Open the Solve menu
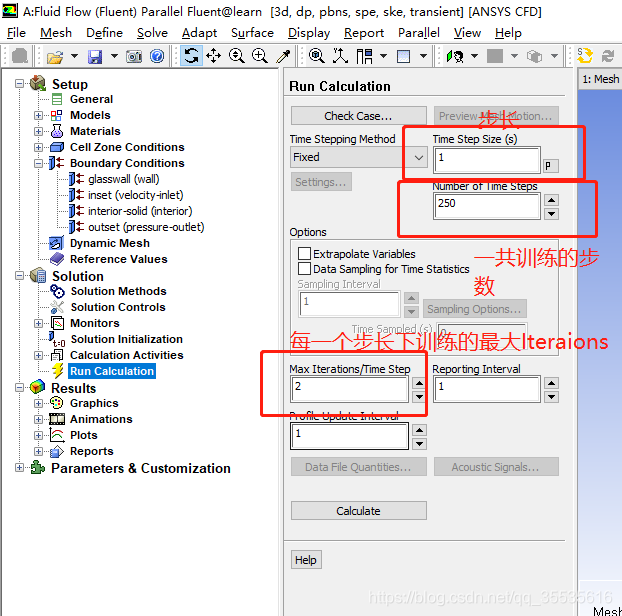622x616 pixels. pos(152,33)
